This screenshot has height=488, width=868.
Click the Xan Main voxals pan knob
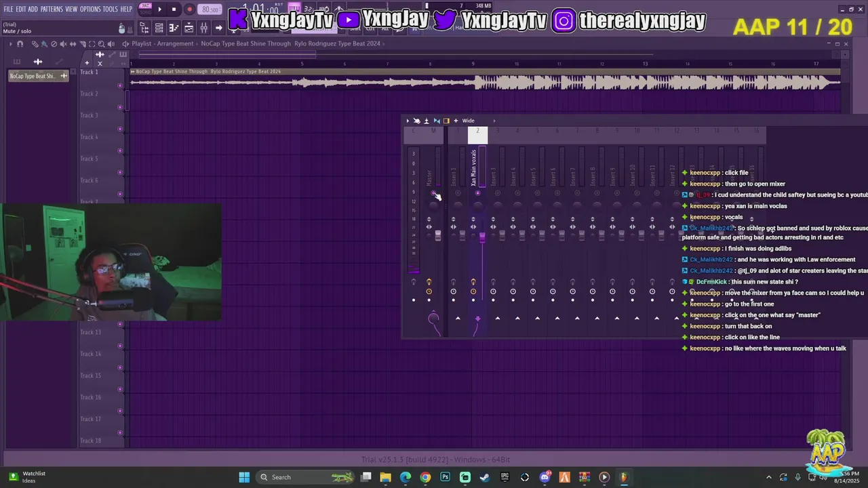click(477, 205)
